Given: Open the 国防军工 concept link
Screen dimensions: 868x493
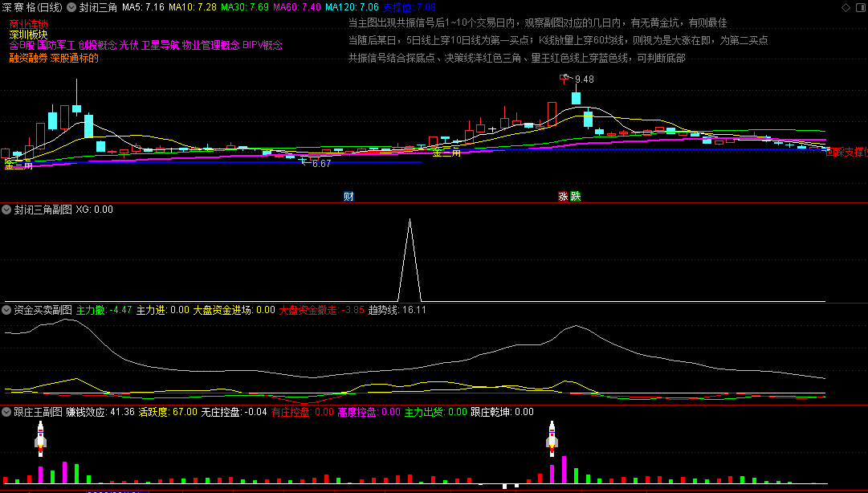Looking at the screenshot, I should 56,46.
